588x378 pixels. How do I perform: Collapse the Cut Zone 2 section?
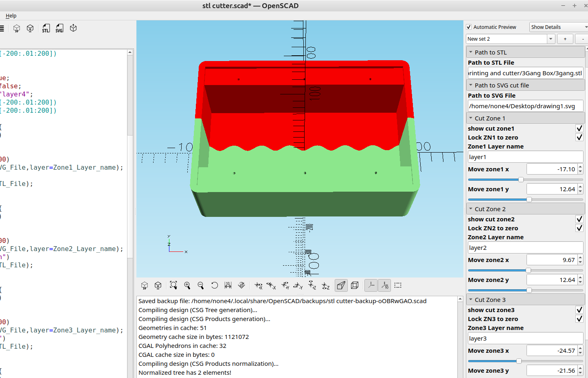click(525, 209)
